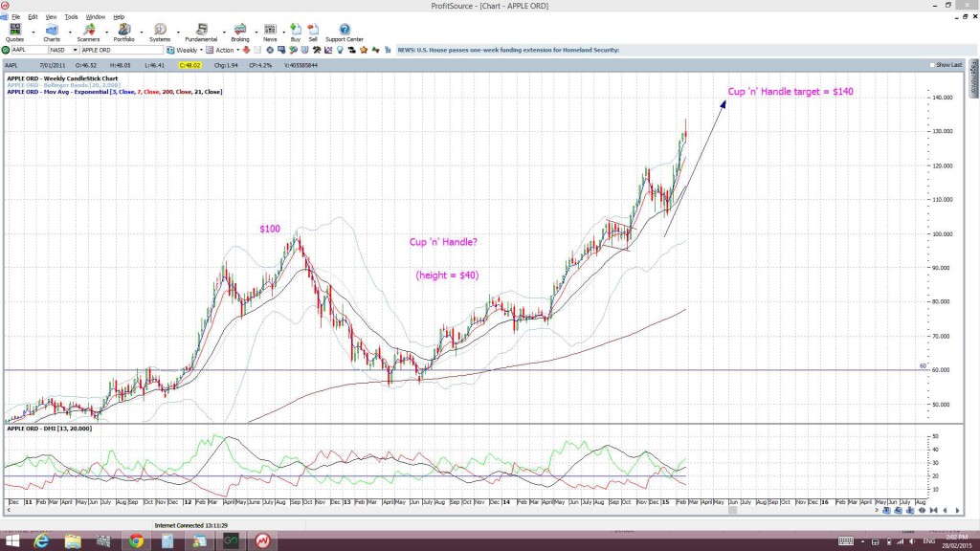
Task: Click the expand-horizontal arrows icon at bottom right
Action: click(x=922, y=511)
